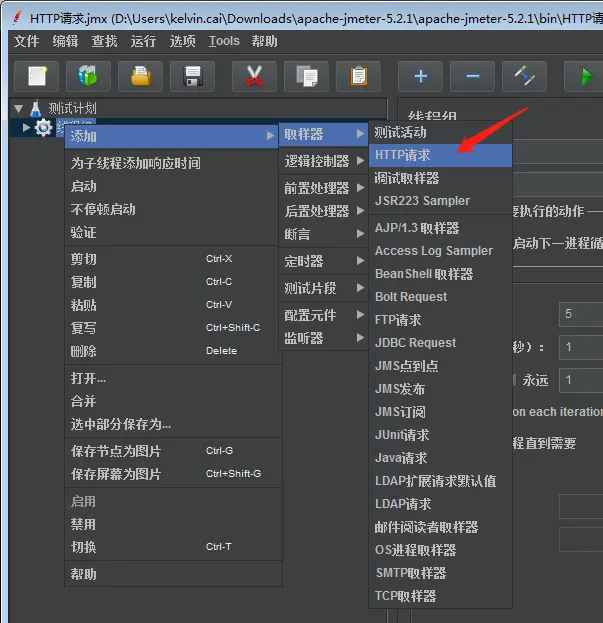
Task: Select JUnit请求 sampler
Action: 440,435
